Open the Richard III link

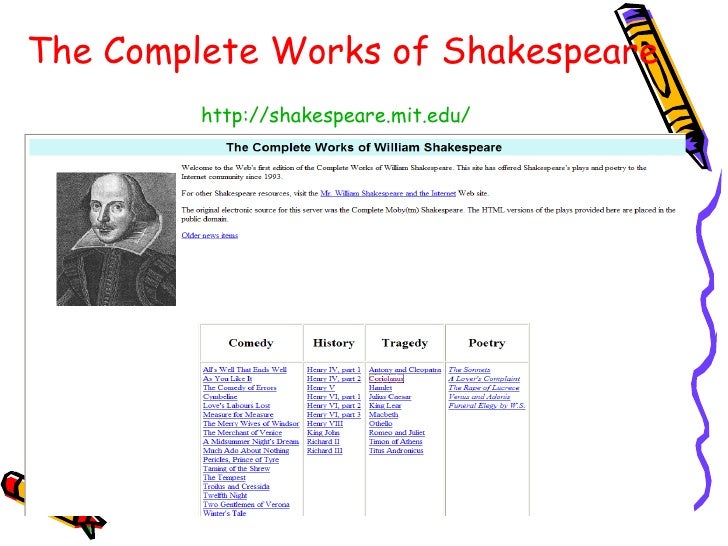[x=325, y=450]
